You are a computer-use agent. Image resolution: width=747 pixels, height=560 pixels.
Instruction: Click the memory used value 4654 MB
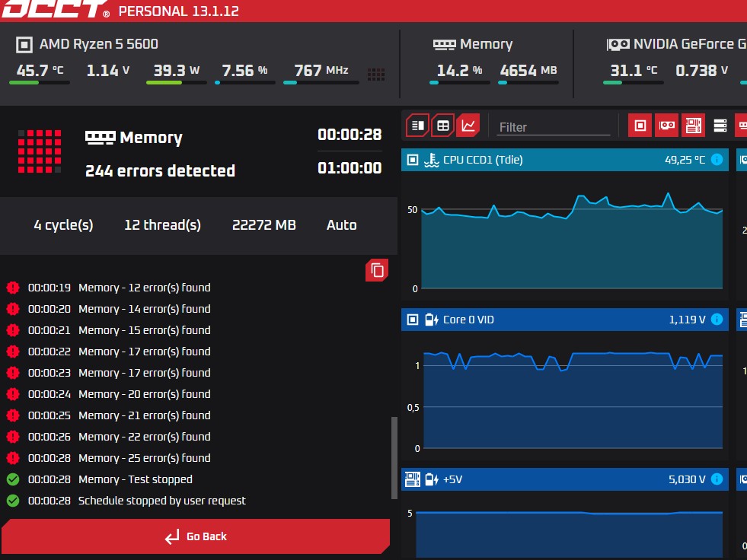click(528, 71)
